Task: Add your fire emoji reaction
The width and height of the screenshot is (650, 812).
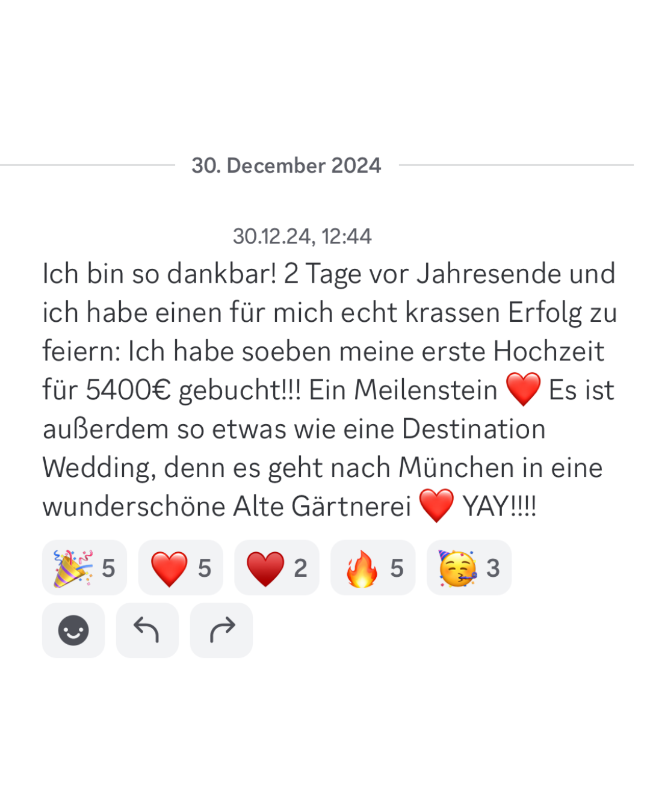Action: click(x=373, y=567)
